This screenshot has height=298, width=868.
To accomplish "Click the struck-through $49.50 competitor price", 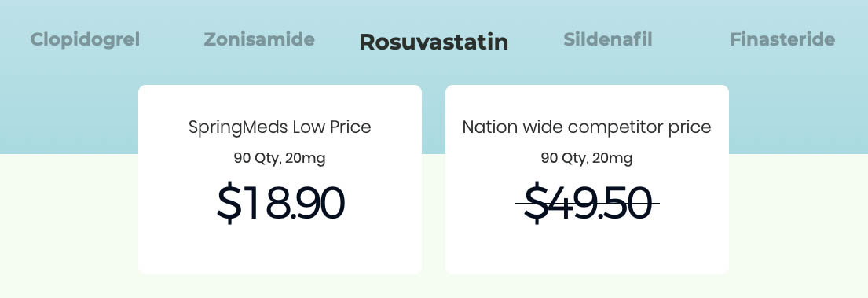I will [x=588, y=204].
